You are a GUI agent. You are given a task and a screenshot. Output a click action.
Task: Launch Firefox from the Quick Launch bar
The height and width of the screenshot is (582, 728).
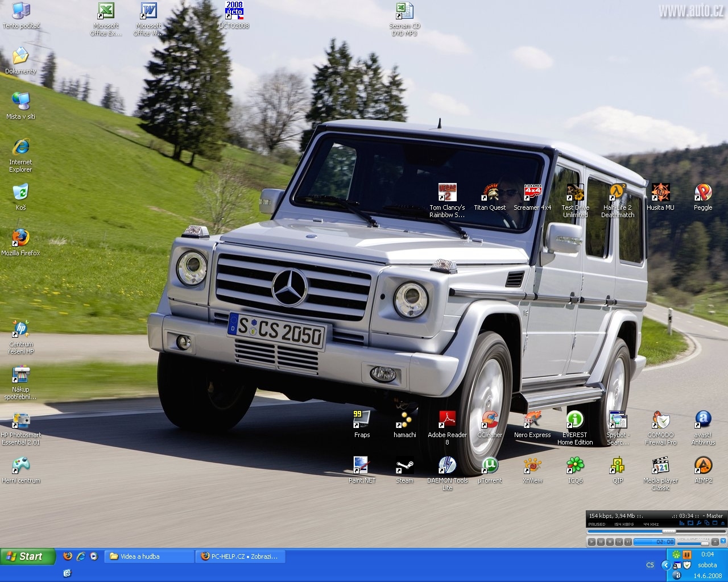pos(68,556)
